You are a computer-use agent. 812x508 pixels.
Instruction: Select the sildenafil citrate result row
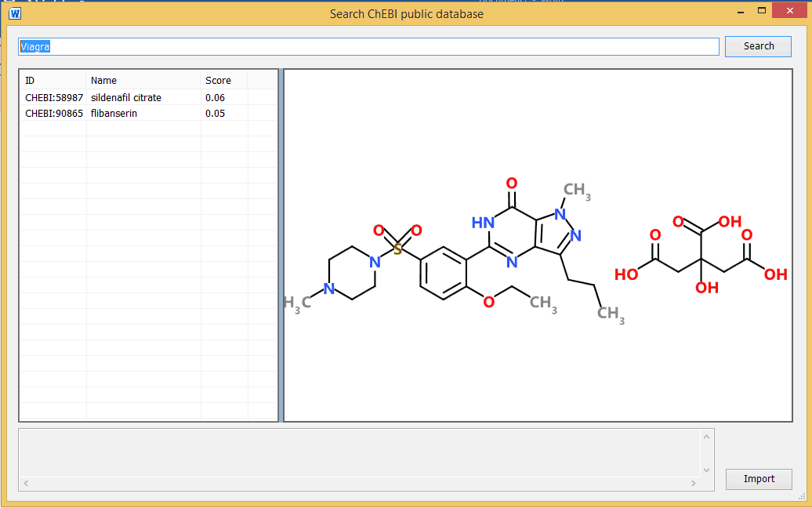[125, 97]
